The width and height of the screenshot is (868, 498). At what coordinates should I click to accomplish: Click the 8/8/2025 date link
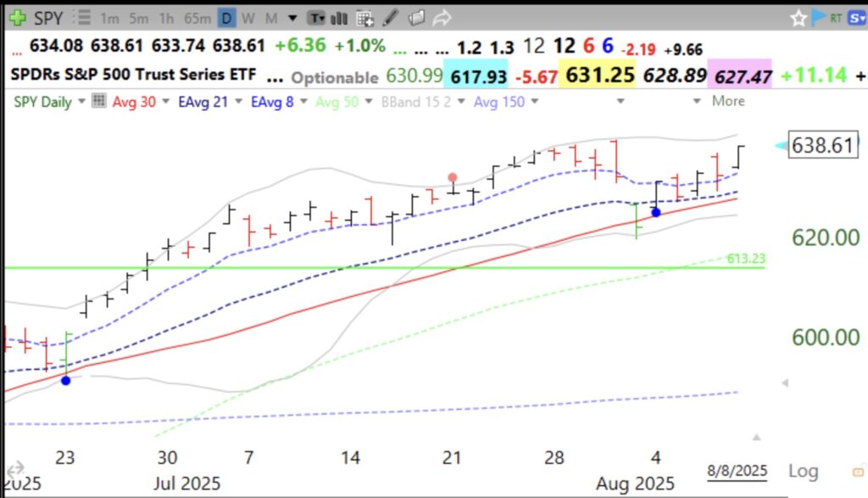(x=737, y=471)
